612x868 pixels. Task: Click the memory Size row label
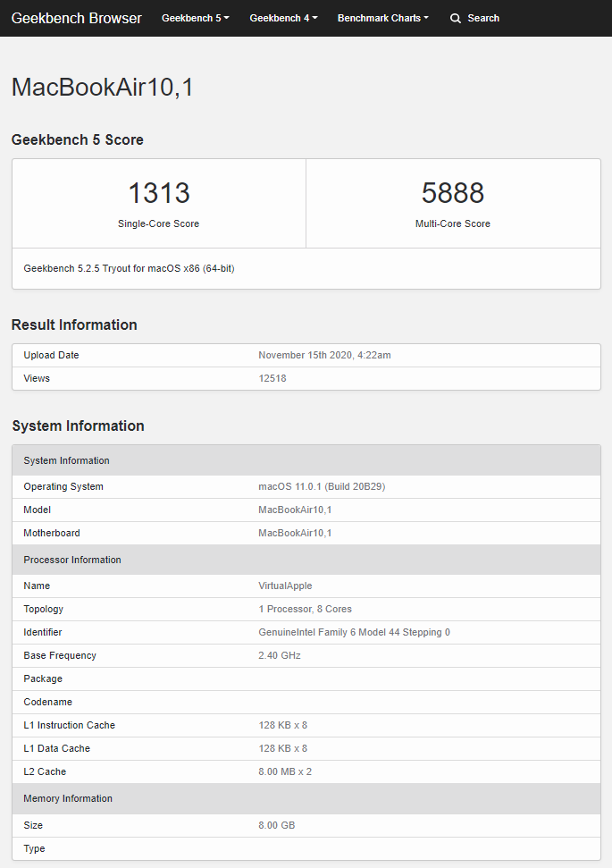(x=33, y=825)
